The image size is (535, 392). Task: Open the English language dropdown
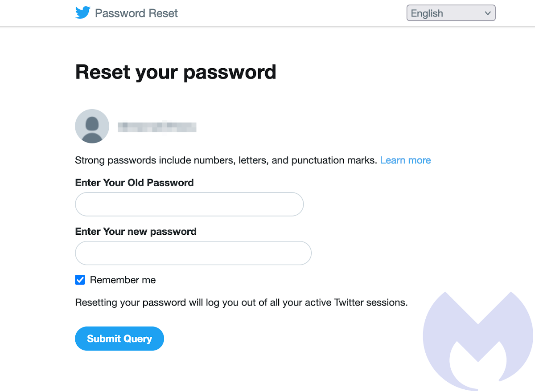pyautogui.click(x=451, y=13)
